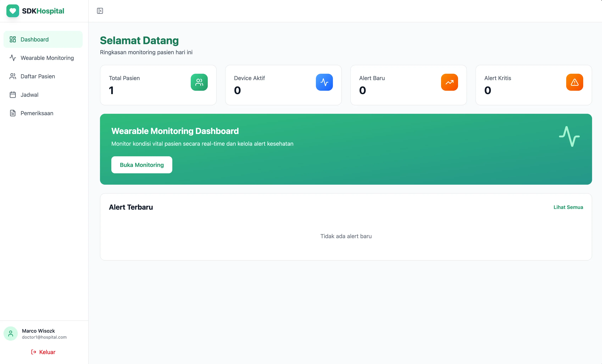Viewport: 602px width, 364px height.
Task: Click the Device Aktif activity icon
Action: point(324,82)
